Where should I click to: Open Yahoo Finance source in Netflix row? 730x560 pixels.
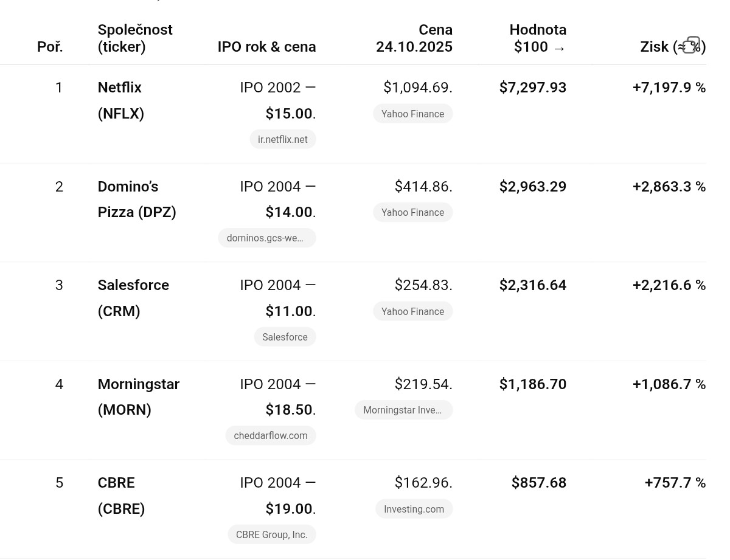click(x=412, y=114)
